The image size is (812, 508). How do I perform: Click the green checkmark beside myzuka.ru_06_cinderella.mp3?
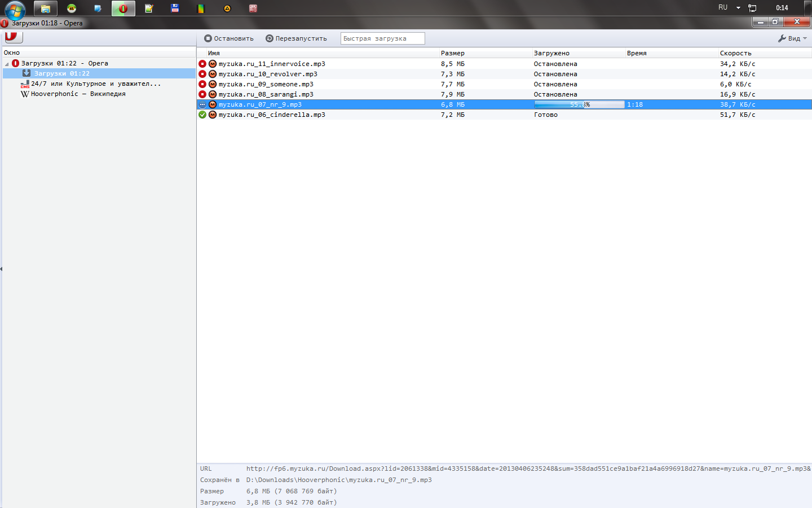[202, 115]
